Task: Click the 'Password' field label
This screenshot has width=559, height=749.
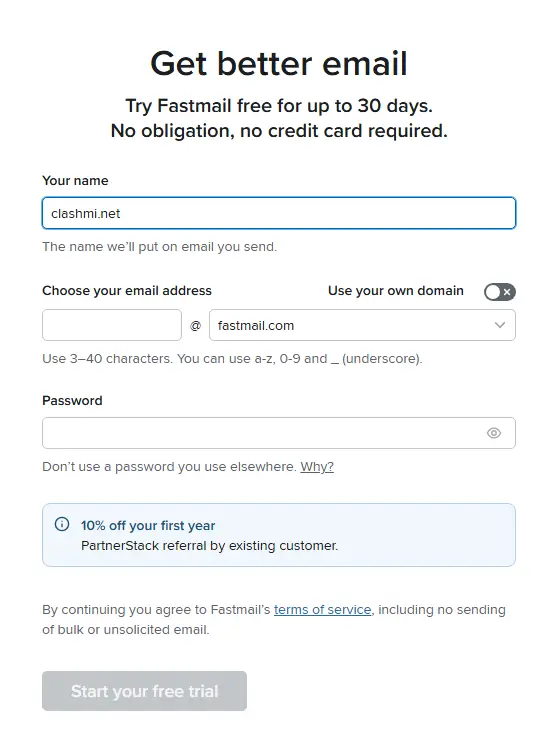Action: 72,400
